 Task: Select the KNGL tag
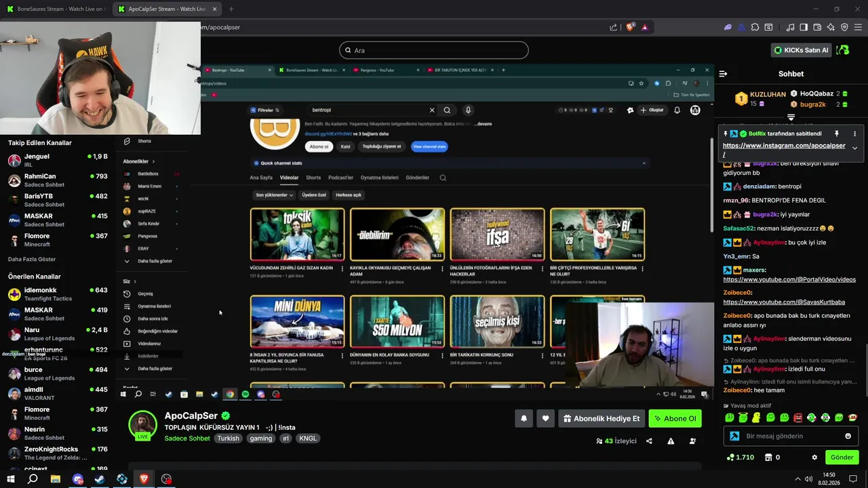(x=308, y=439)
